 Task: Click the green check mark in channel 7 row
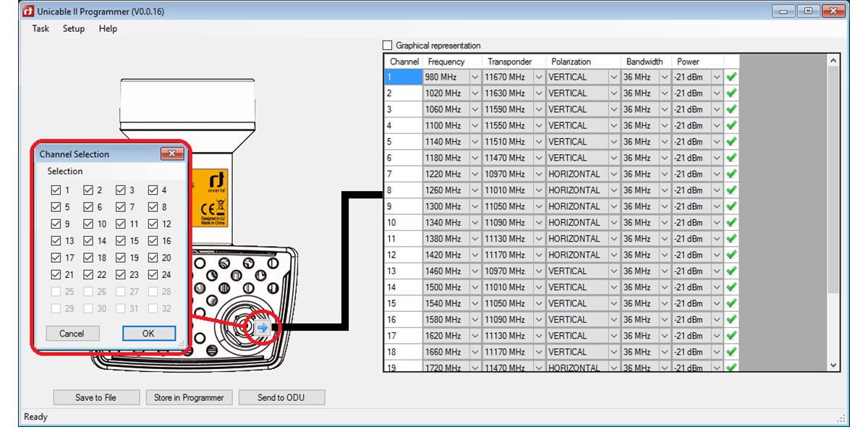click(731, 174)
